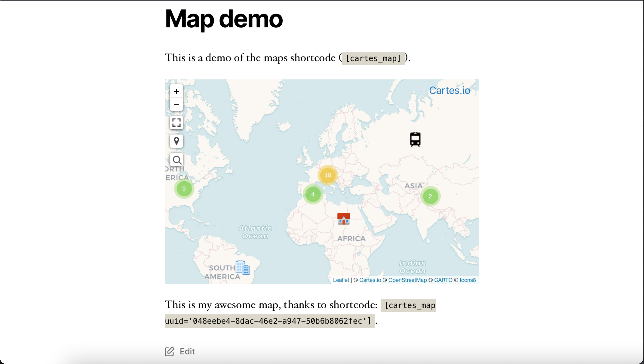
Task: Click the Edit pencil icon
Action: [x=169, y=351]
